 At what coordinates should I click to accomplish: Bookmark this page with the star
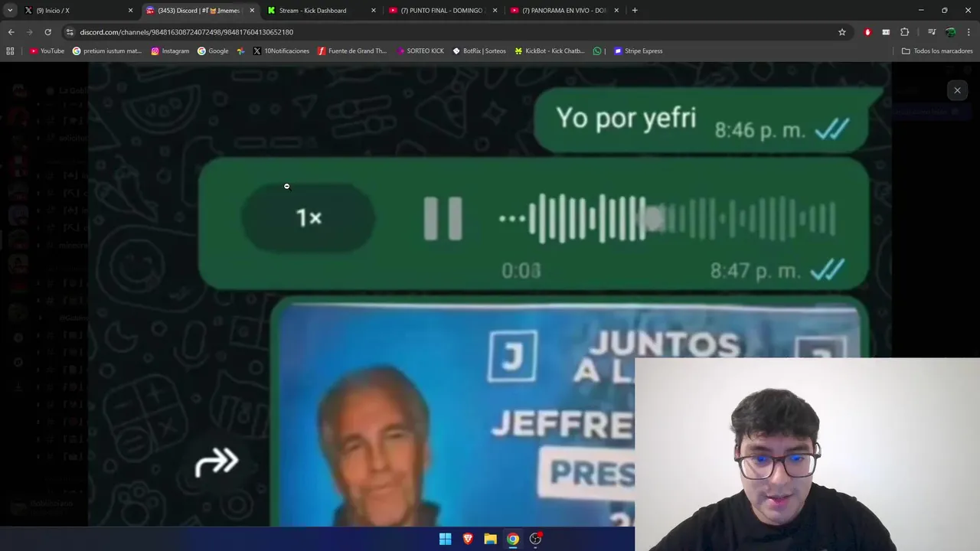pyautogui.click(x=842, y=32)
